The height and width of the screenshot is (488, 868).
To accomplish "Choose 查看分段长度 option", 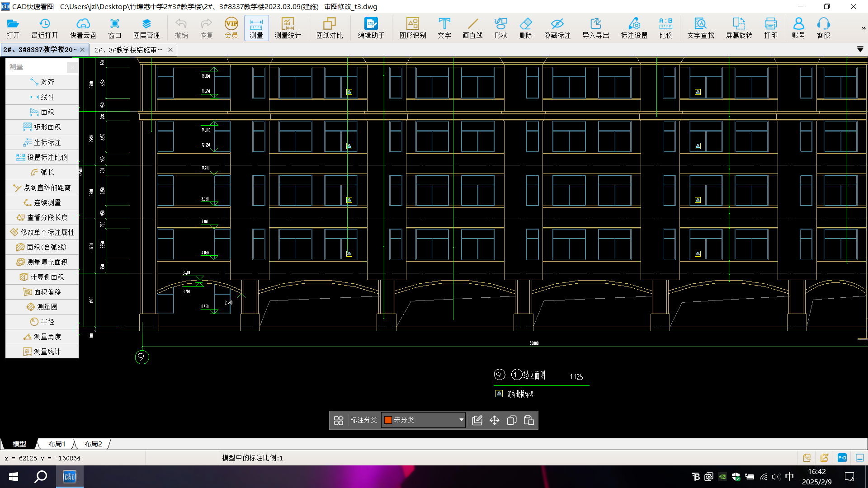I will point(42,217).
